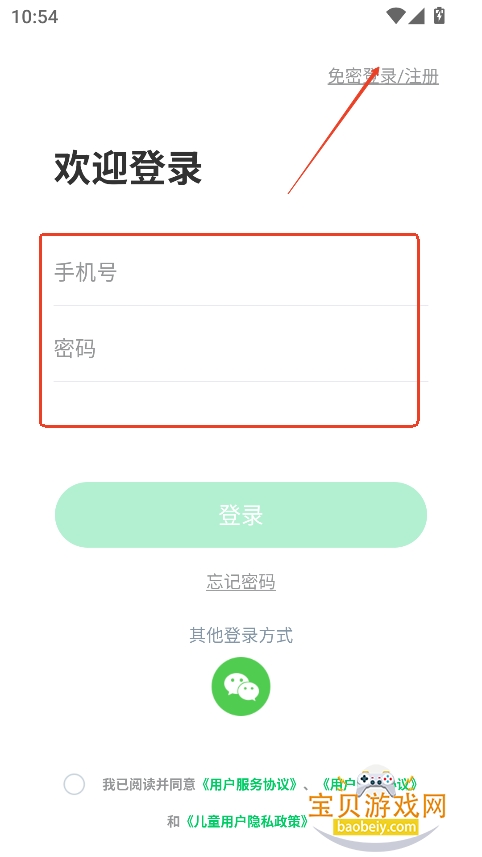This screenshot has width=482, height=857.
Task: Tap the Wi-Fi signal status icon
Action: coord(395,16)
